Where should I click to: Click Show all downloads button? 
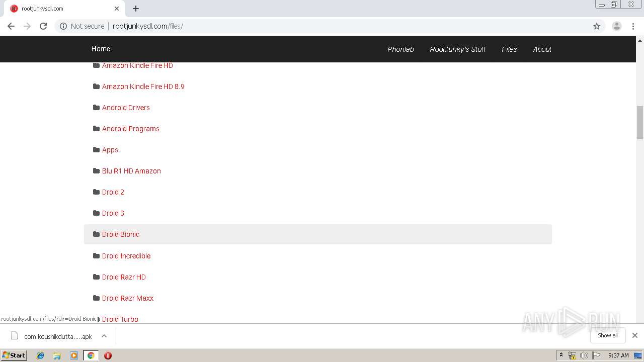point(608,335)
